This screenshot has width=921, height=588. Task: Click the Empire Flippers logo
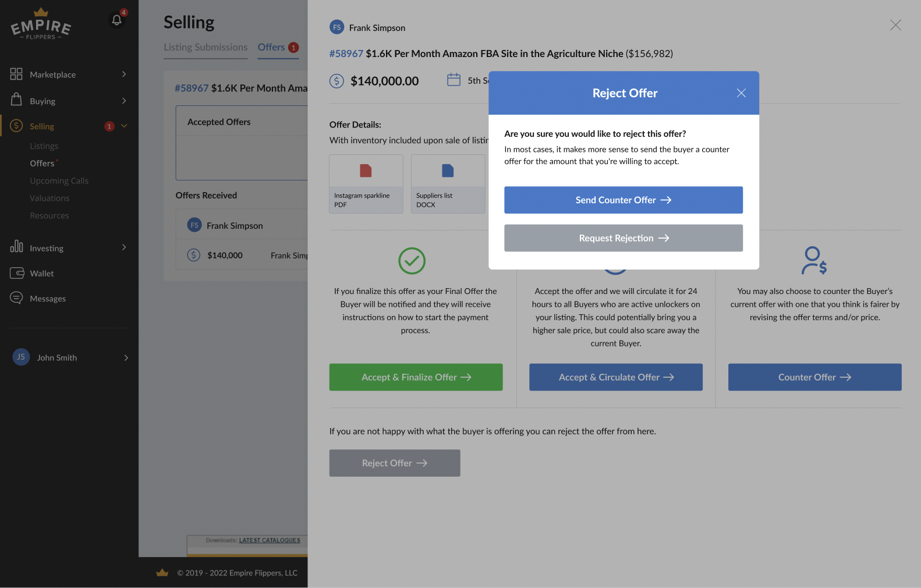click(x=41, y=25)
